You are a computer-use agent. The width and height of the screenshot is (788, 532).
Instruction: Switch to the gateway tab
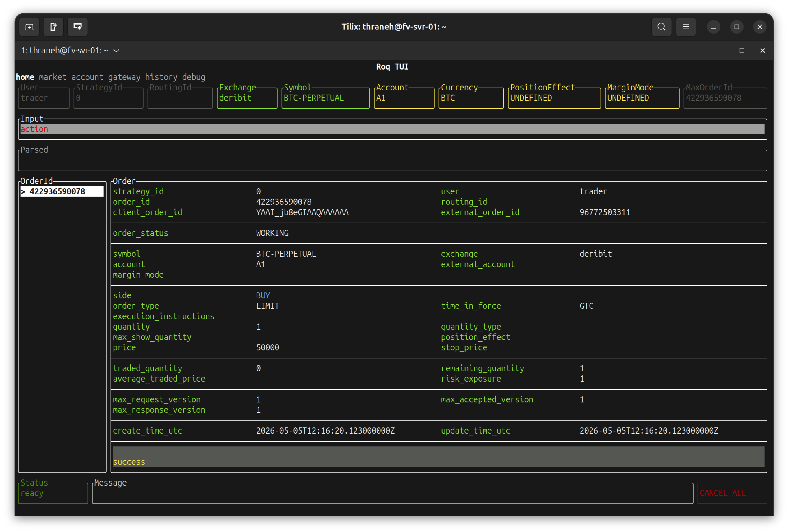124,77
